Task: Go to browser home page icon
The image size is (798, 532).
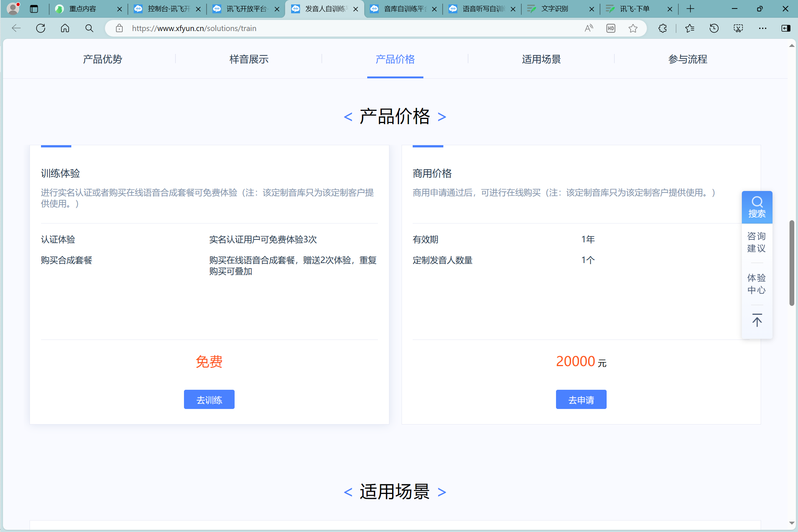Action: [65, 28]
